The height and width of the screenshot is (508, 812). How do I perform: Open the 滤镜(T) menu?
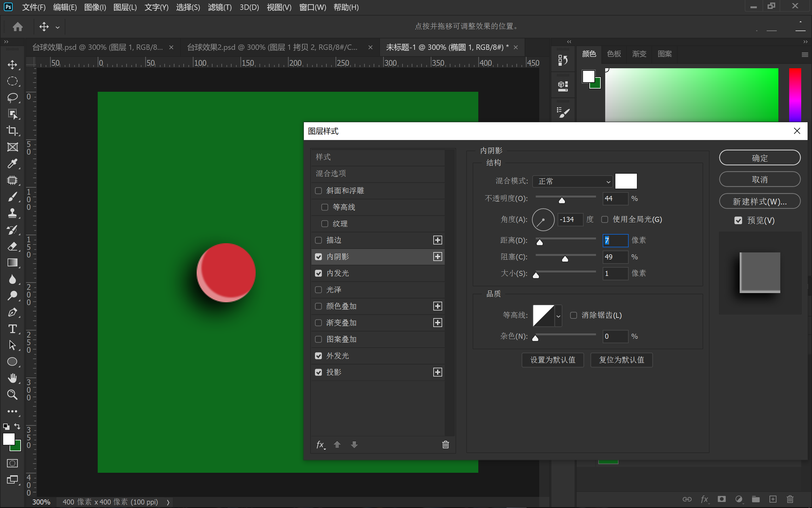click(x=220, y=7)
